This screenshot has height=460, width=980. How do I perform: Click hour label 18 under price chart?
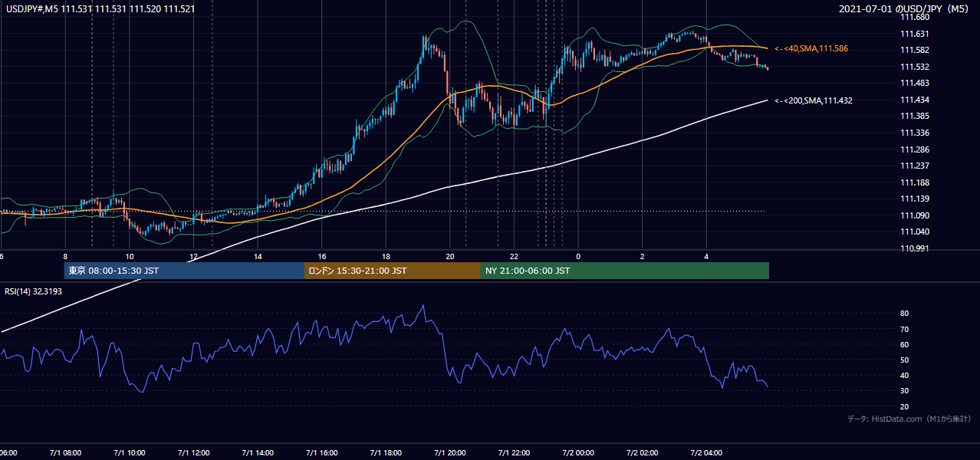386,257
